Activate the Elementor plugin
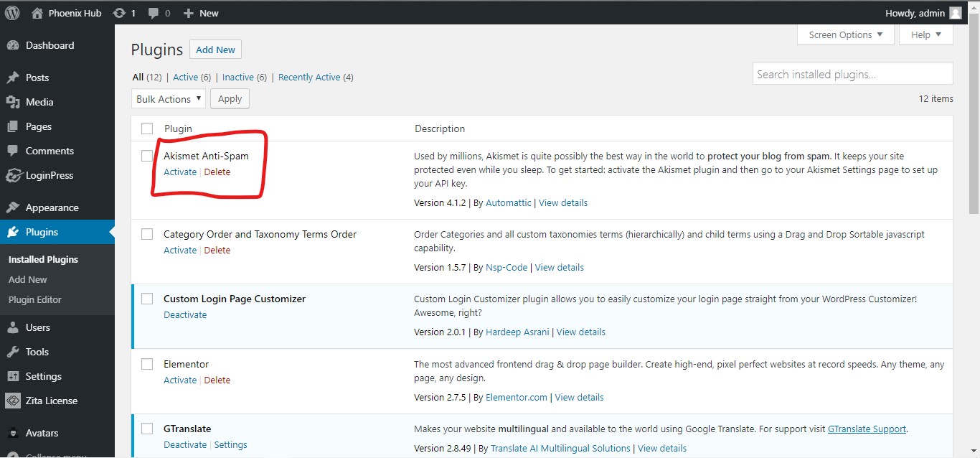The width and height of the screenshot is (980, 458). point(180,380)
